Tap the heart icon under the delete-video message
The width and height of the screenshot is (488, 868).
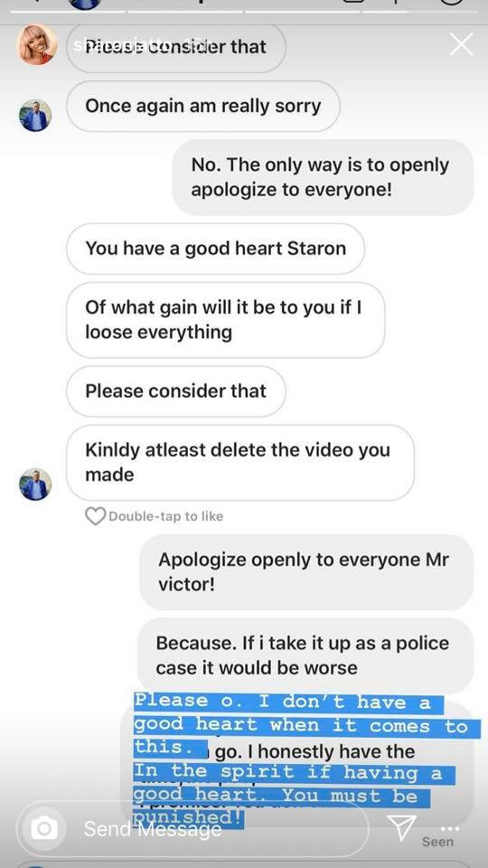pos(95,516)
